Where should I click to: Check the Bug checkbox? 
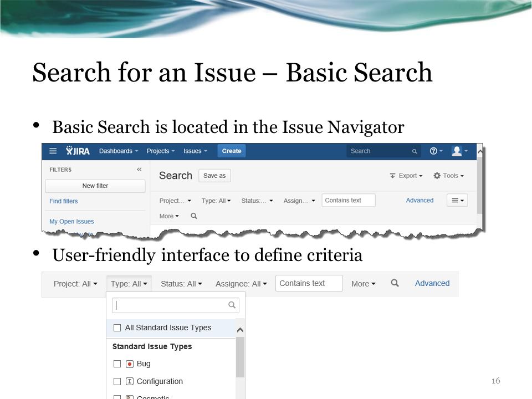pos(117,364)
